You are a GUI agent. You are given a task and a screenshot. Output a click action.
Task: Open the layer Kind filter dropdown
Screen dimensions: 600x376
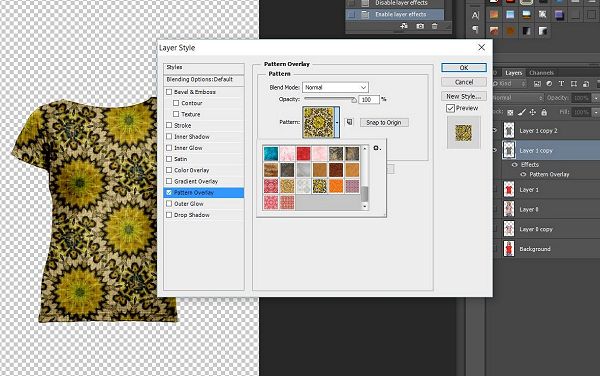[x=509, y=83]
